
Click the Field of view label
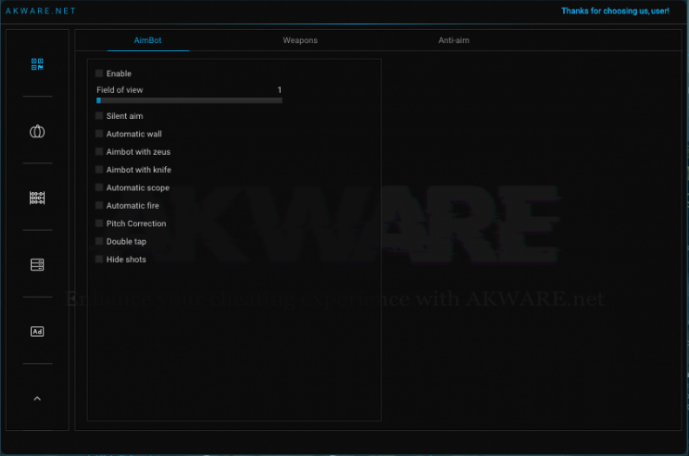tap(120, 90)
